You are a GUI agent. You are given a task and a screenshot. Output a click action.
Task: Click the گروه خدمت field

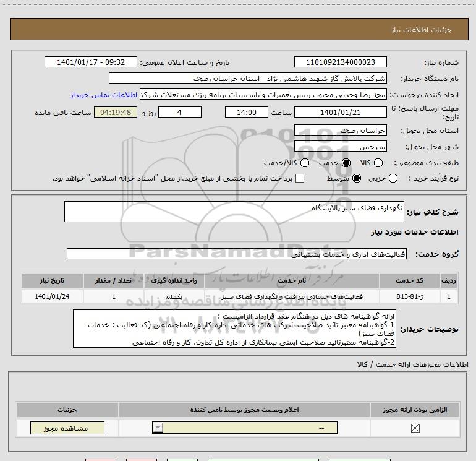pos(237,254)
